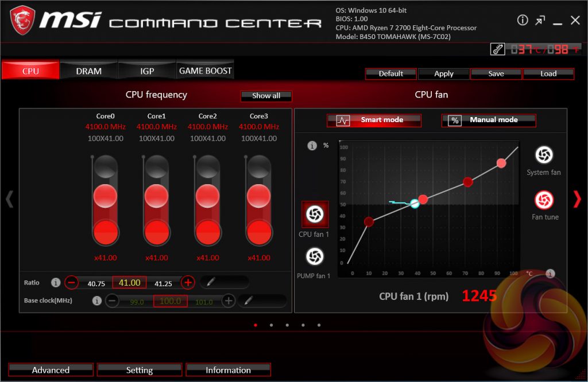Viewport: 588px width, 382px height.
Task: Select fan curve point near 70°C
Action: click(x=467, y=182)
